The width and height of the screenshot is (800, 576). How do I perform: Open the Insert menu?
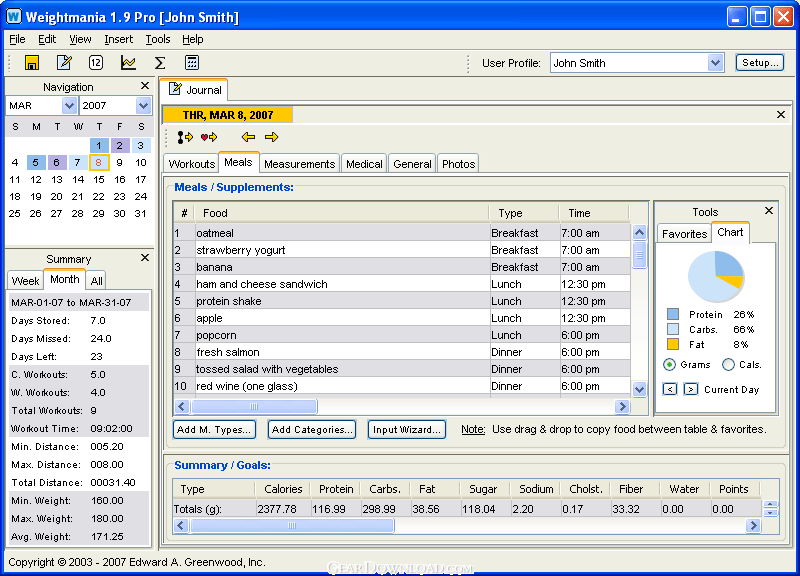click(x=118, y=39)
